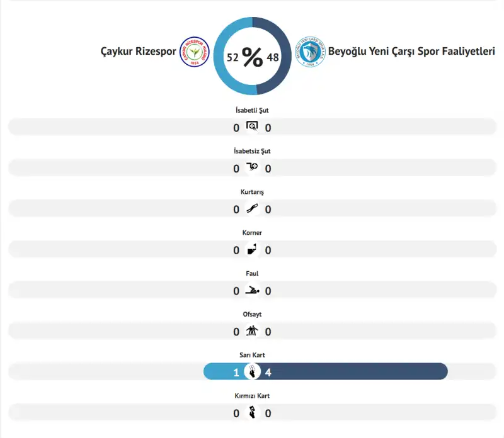Image resolution: width=504 pixels, height=438 pixels.
Task: Select the Sarı Kart stat label
Action: 252,355
